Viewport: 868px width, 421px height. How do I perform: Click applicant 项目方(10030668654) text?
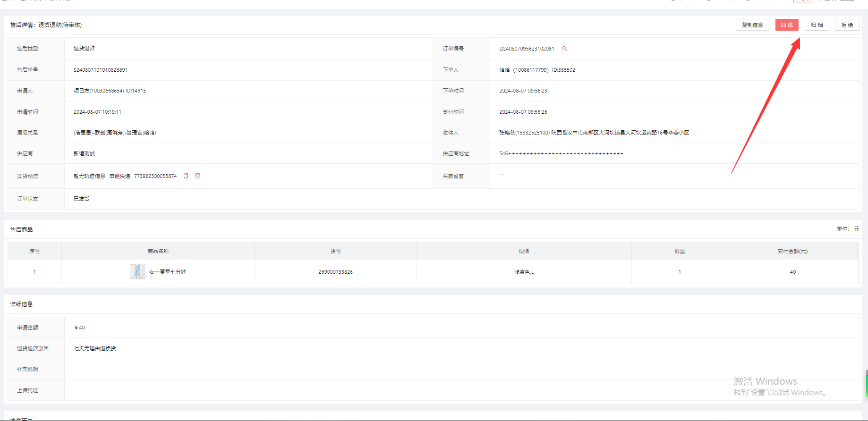click(99, 91)
